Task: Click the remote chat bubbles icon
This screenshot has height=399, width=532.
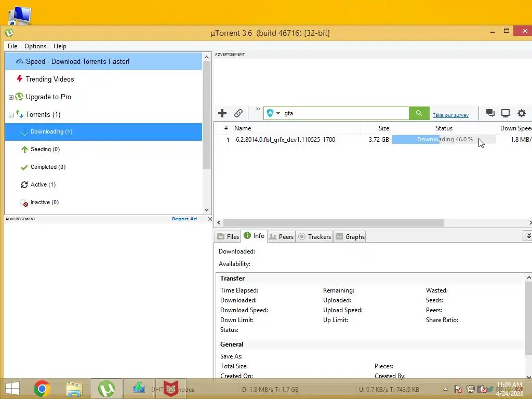Action: [490, 113]
